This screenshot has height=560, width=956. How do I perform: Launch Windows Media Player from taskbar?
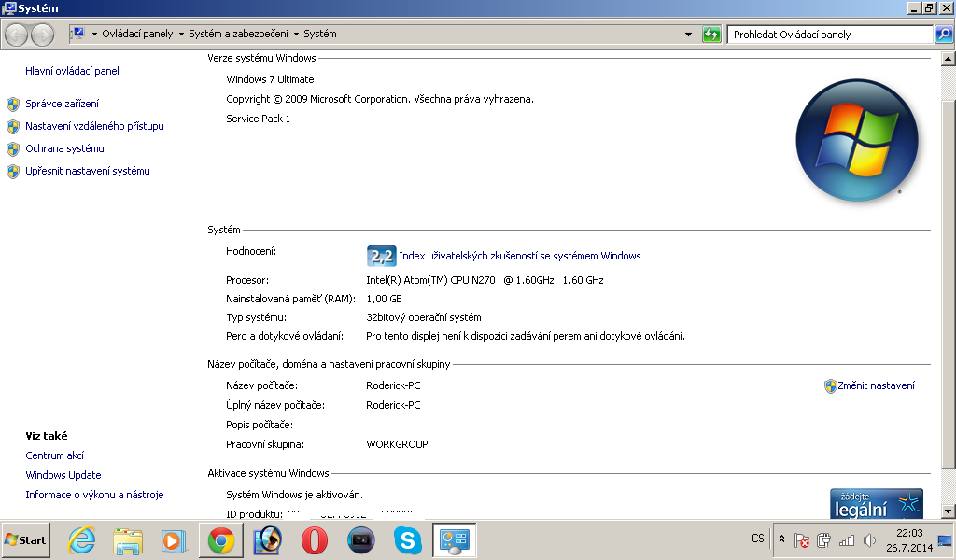pos(174,540)
